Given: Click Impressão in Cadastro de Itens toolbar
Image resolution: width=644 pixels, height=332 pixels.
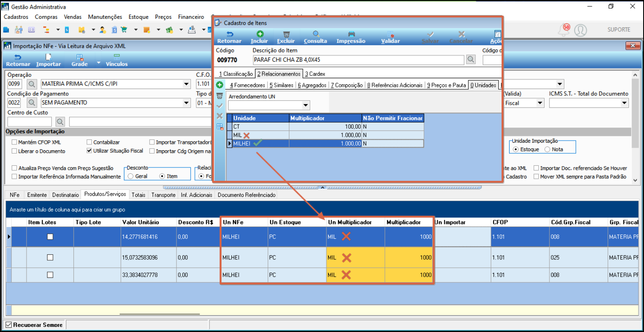Looking at the screenshot, I should 351,37.
